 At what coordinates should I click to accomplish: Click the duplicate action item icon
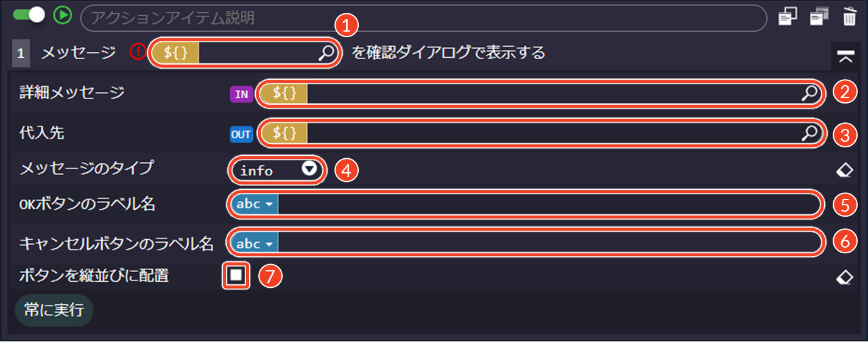(x=819, y=17)
